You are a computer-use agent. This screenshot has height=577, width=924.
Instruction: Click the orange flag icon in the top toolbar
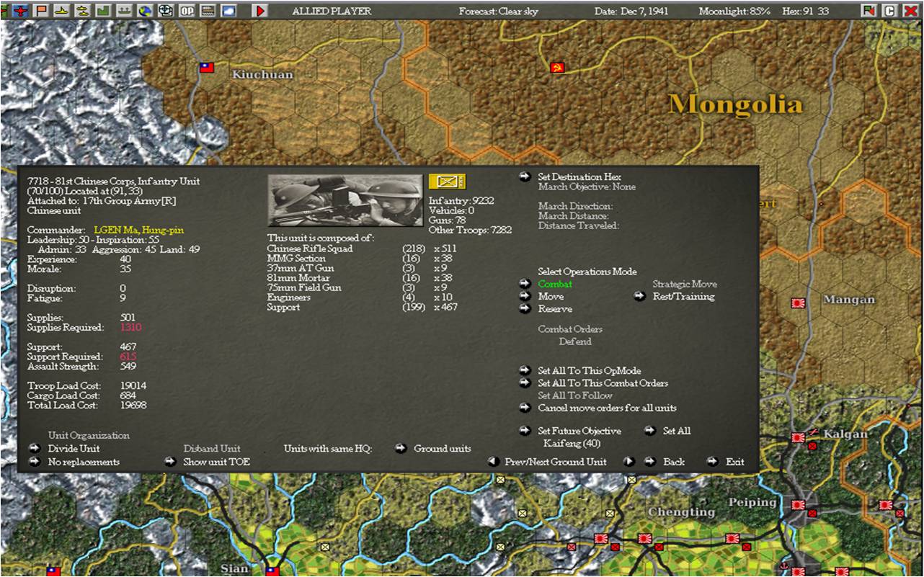[42, 11]
